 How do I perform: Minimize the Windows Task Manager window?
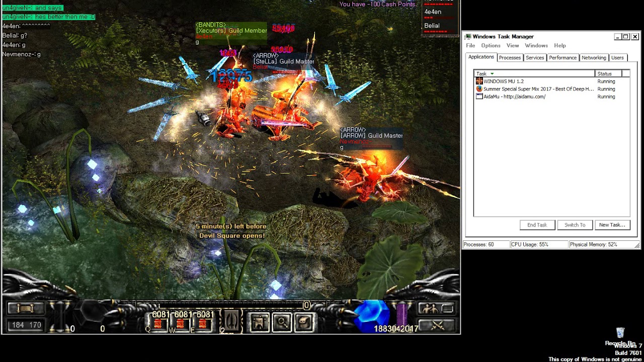(x=617, y=37)
